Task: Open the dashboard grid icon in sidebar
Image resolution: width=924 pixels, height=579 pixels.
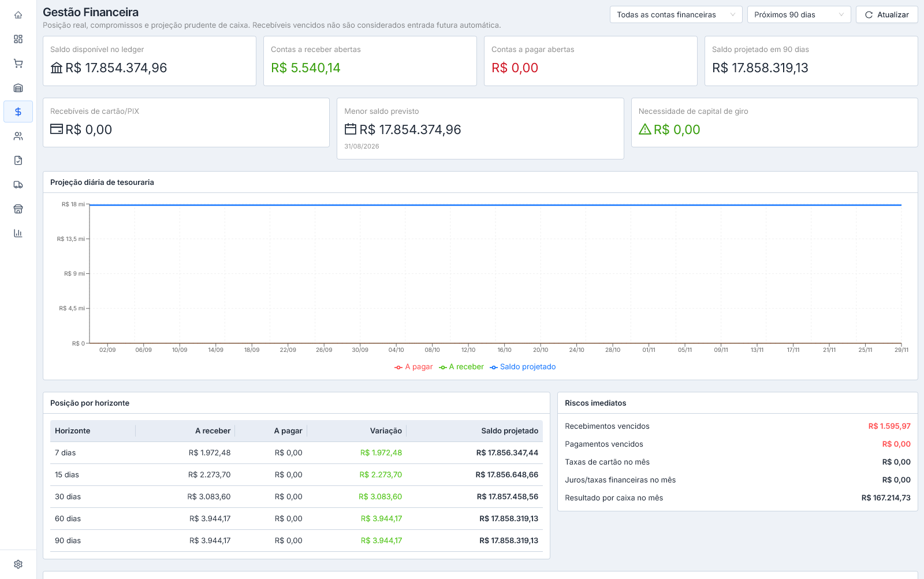Action: click(x=18, y=39)
